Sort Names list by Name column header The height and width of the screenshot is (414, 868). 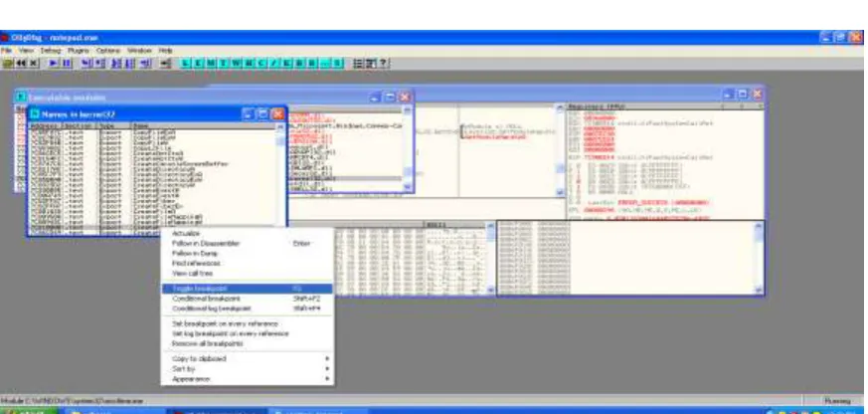pyautogui.click(x=203, y=125)
